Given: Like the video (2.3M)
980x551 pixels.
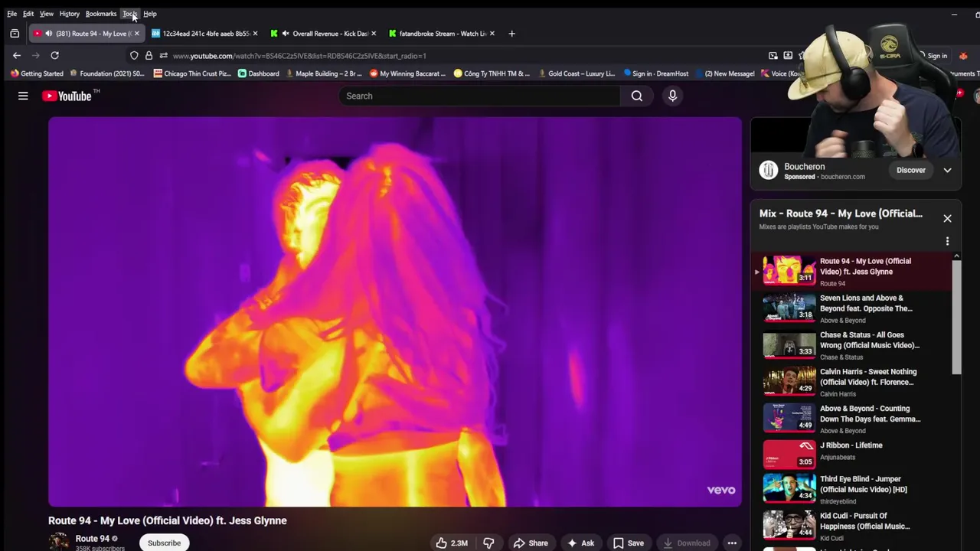Looking at the screenshot, I should (x=452, y=543).
